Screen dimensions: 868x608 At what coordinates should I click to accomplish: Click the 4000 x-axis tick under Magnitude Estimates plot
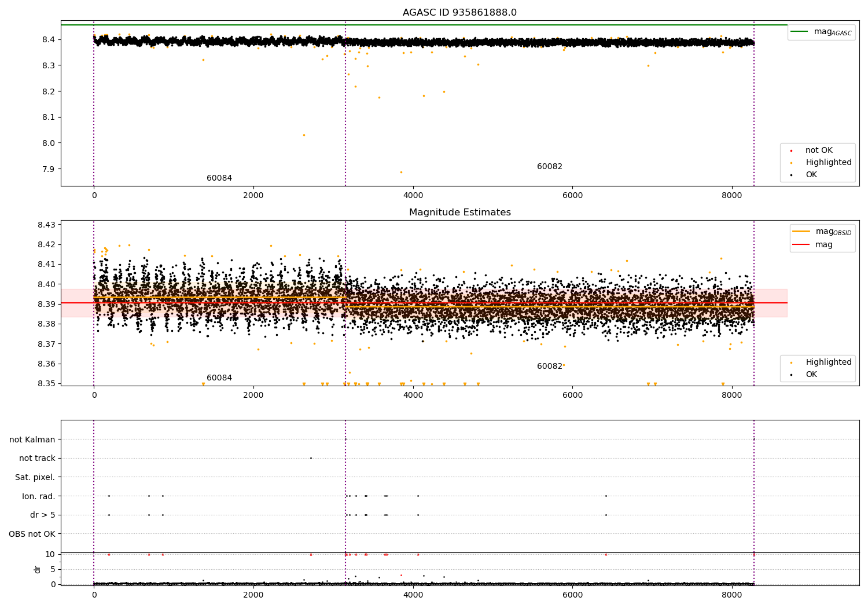413,395
